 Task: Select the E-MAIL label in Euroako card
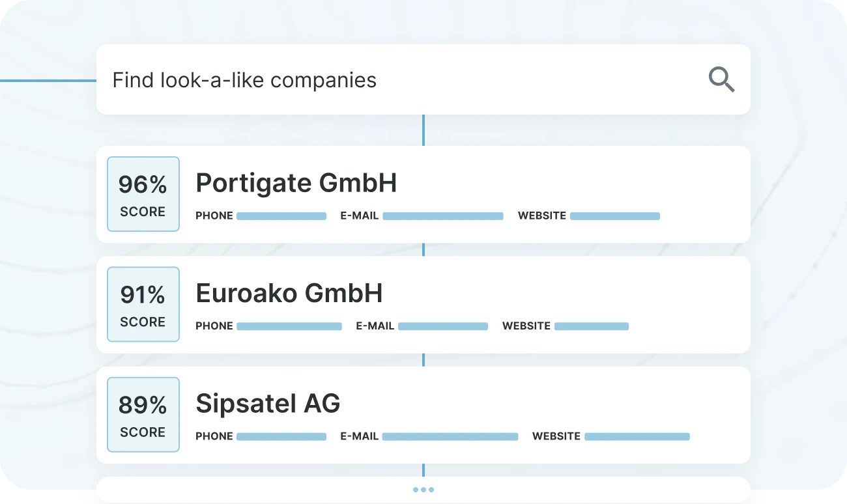click(x=375, y=326)
